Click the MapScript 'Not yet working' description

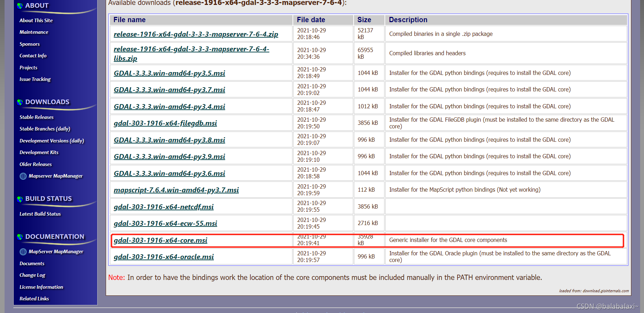pos(465,190)
